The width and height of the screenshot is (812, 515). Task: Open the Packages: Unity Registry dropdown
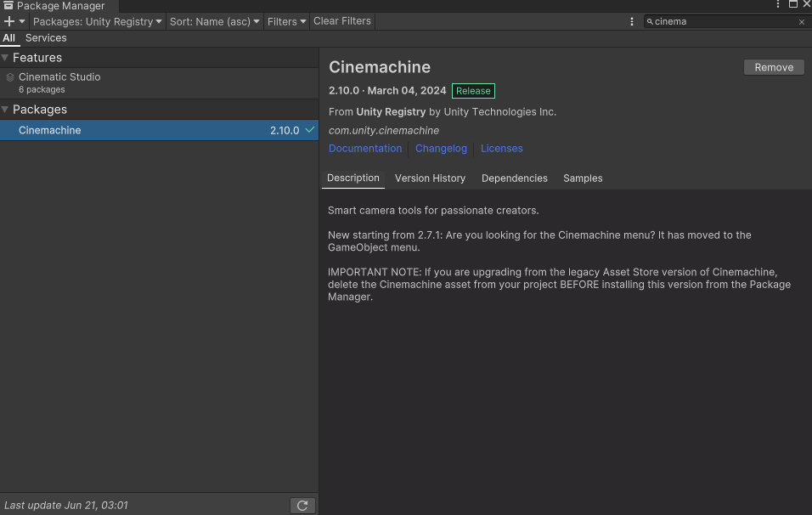pos(98,21)
